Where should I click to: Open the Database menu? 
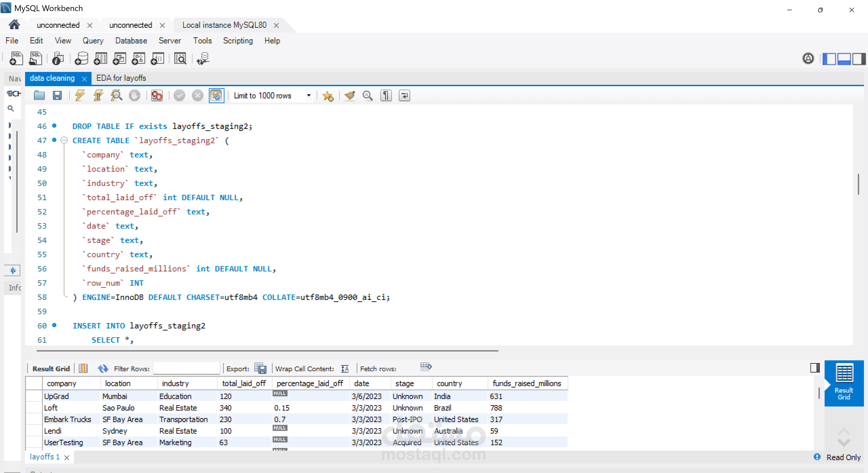(x=131, y=41)
